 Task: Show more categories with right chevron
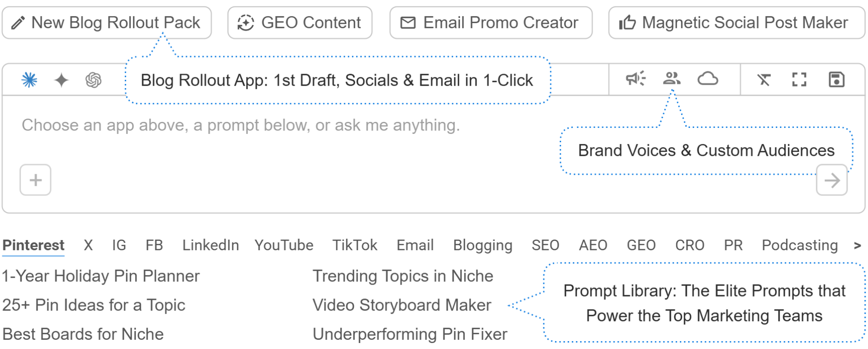[857, 245]
